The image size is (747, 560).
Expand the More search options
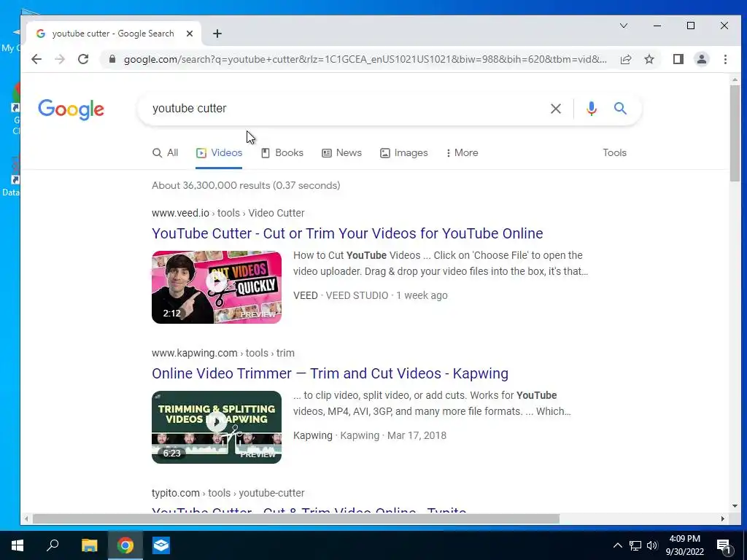(x=462, y=153)
